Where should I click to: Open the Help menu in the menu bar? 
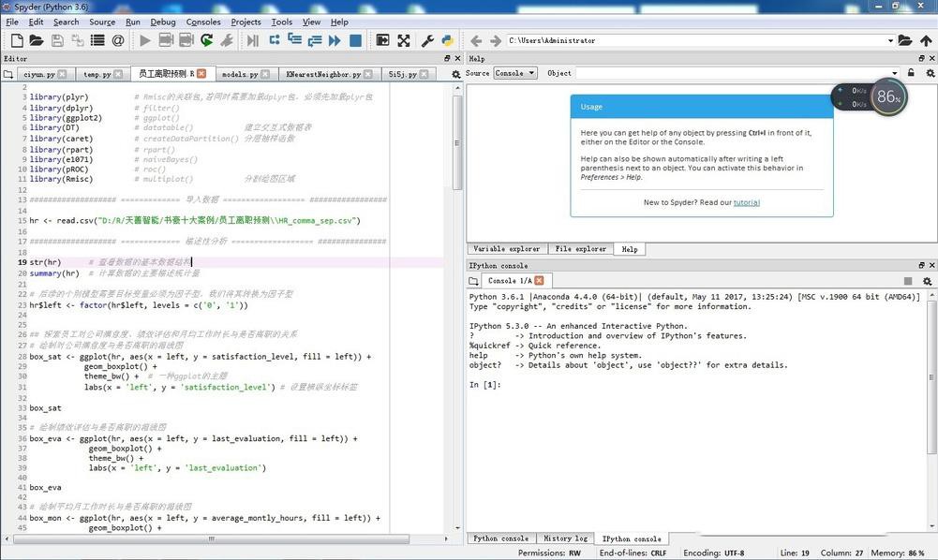point(339,22)
